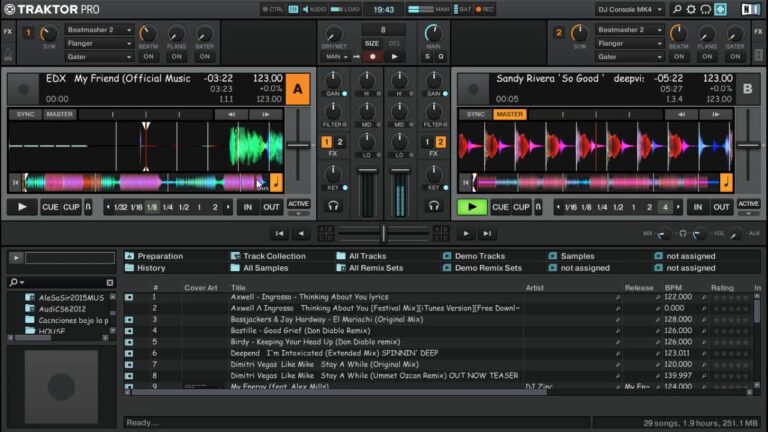Open the search magnifier in the header
Viewport: 768px width, 432px height.
point(677,9)
